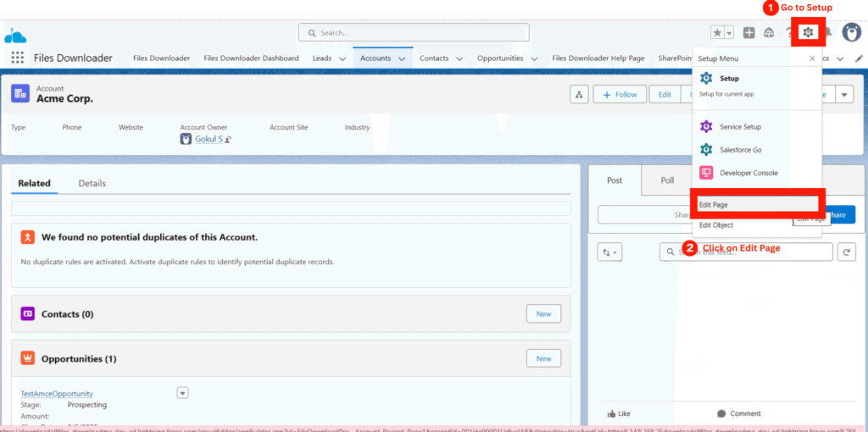Switch to the Related tab
The image size is (868, 432).
(x=34, y=183)
